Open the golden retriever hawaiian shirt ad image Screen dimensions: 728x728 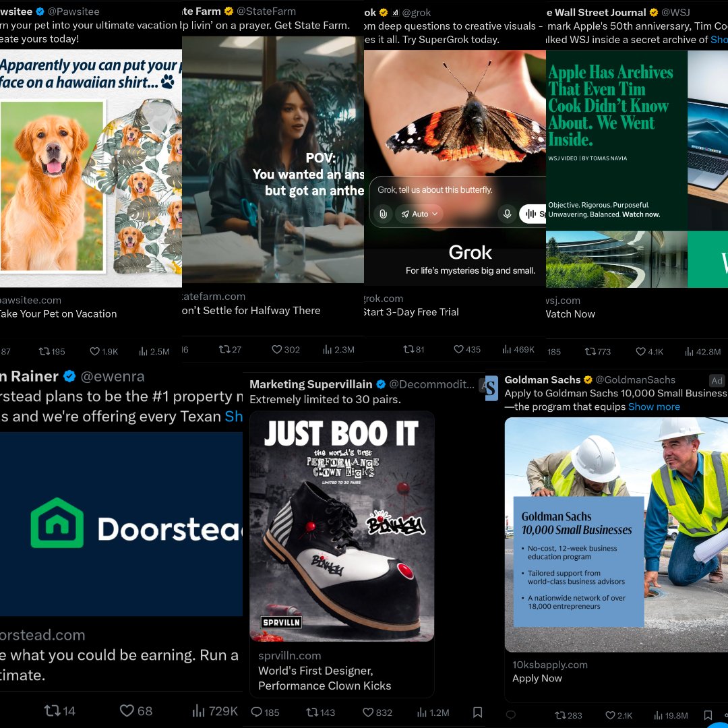pos(90,168)
